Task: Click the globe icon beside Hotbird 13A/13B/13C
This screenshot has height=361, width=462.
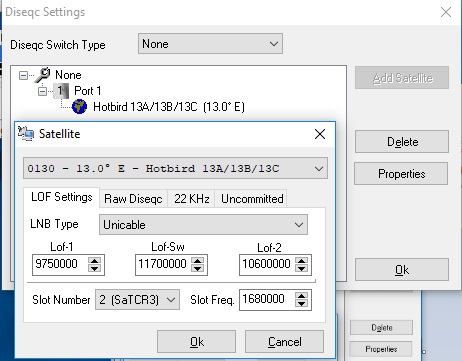Action: (x=79, y=107)
